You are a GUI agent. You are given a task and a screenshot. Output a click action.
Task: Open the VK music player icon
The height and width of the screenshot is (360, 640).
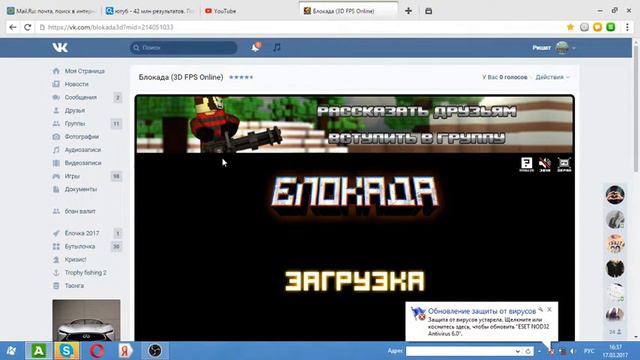tap(277, 48)
